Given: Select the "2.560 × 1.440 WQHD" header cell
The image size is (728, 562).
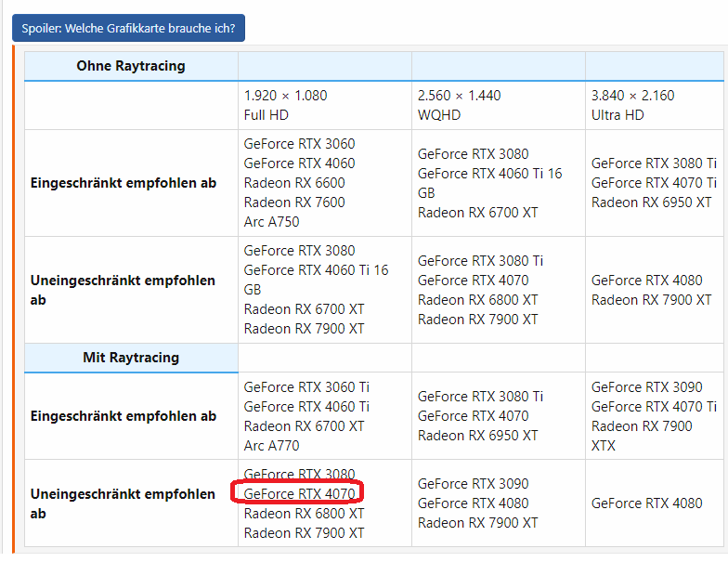Looking at the screenshot, I should pos(498,105).
